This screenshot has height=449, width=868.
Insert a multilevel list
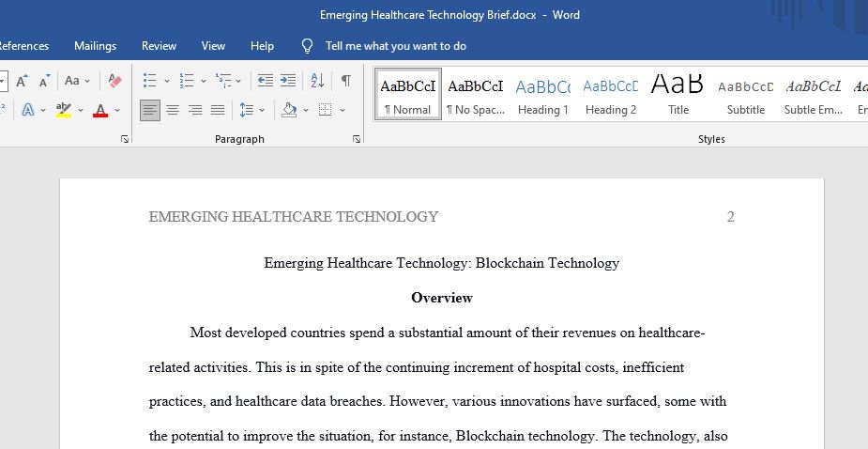coord(223,81)
